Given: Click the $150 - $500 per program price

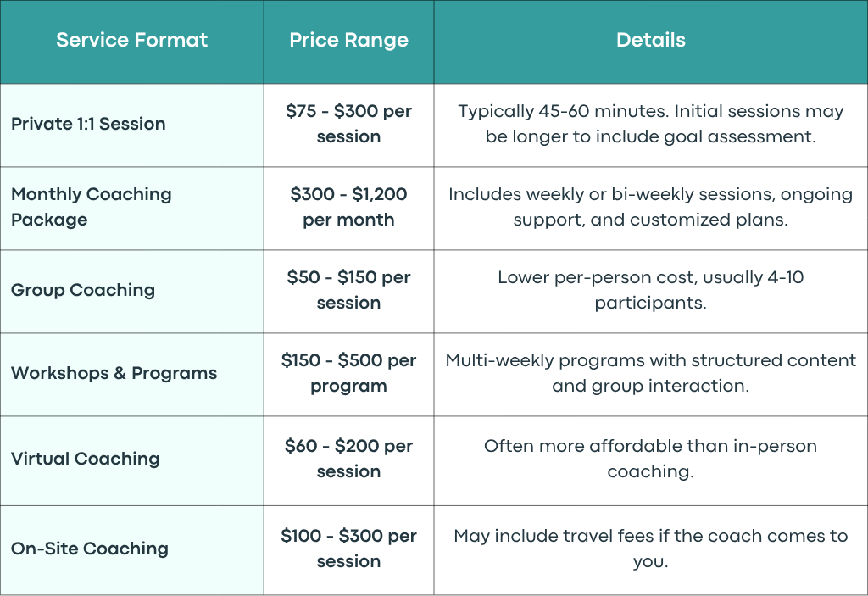Looking at the screenshot, I should coord(348,373).
